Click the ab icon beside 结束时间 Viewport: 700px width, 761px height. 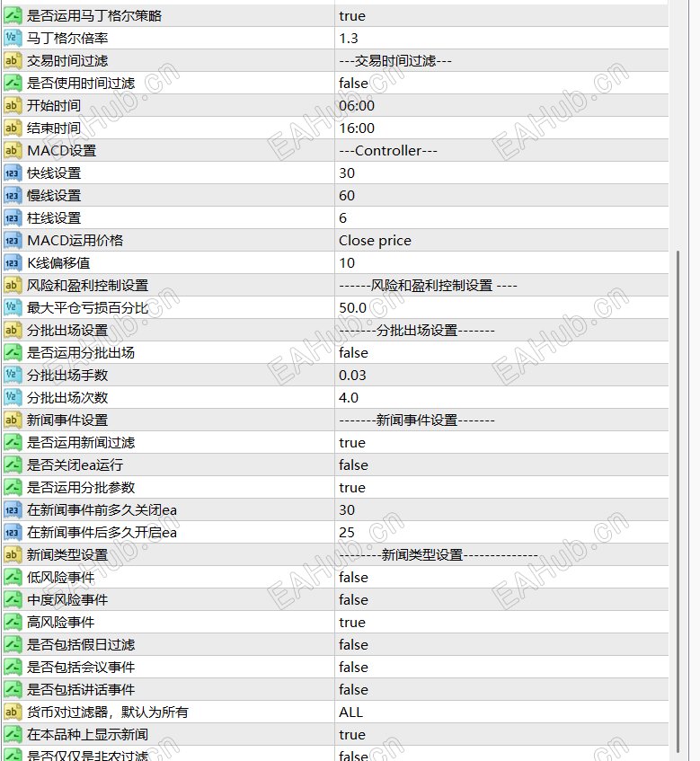[13, 128]
